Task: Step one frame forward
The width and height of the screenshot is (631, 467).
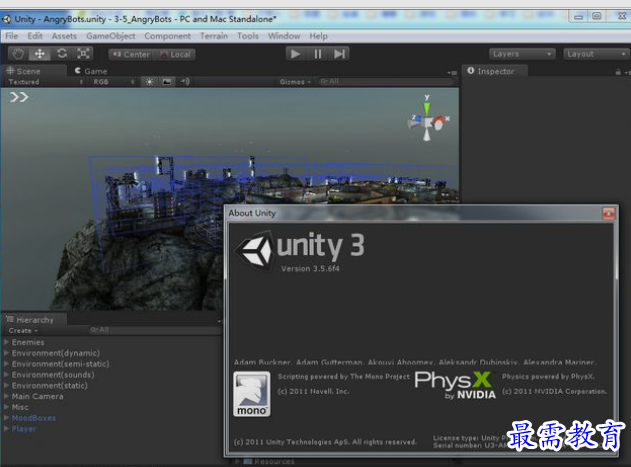Action: [x=339, y=54]
